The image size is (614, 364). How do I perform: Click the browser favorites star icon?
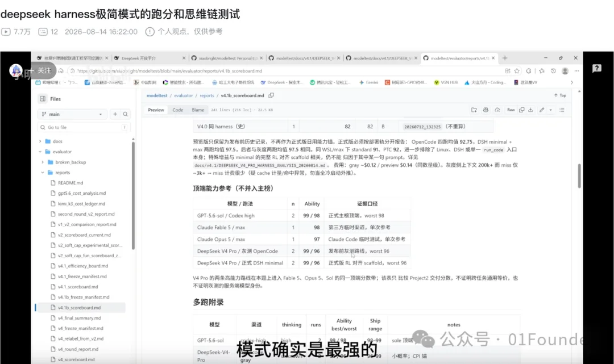(517, 71)
